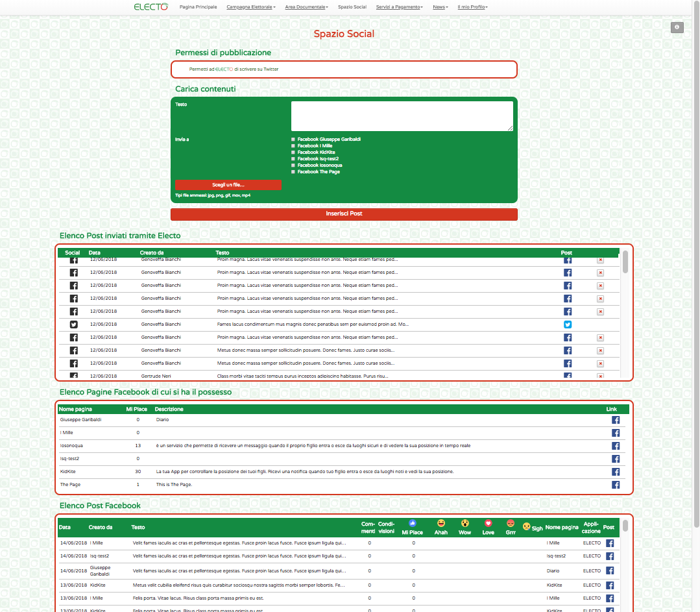This screenshot has width=700, height=612.
Task: Open KidKite Facebook page link icon
Action: tap(616, 472)
